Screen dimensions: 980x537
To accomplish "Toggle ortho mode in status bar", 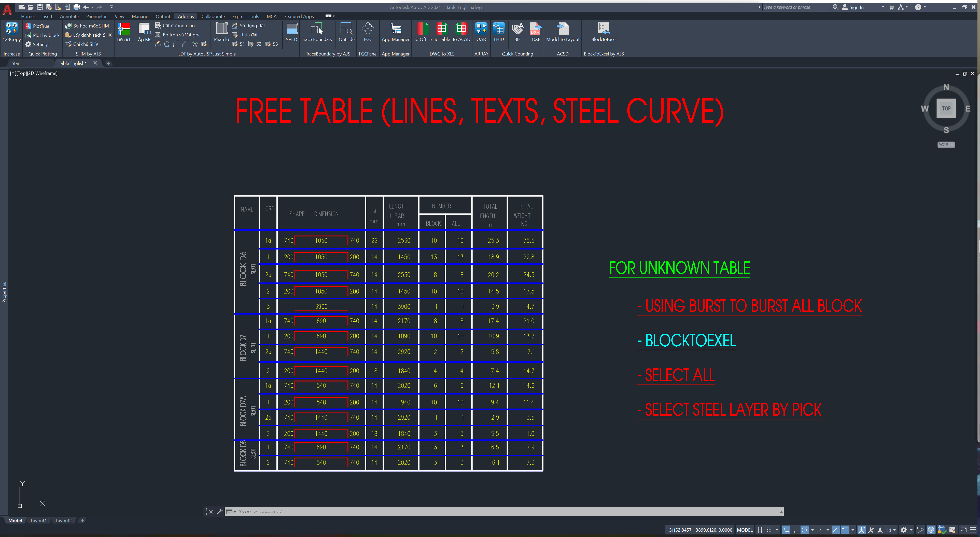I will click(795, 530).
